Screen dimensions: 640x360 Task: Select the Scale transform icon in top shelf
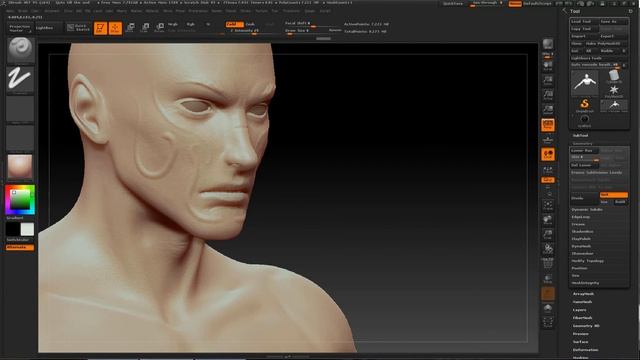pos(145,28)
